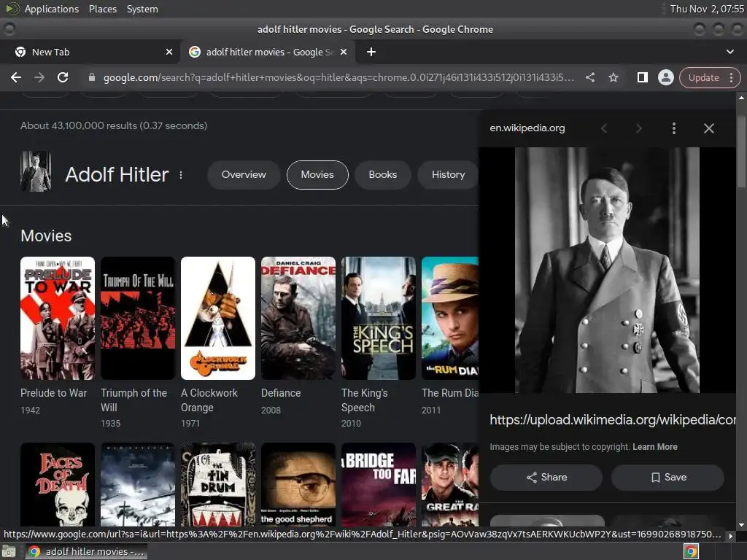Show previous image in preview panel
Viewport: 747px width, 560px height.
(x=604, y=128)
